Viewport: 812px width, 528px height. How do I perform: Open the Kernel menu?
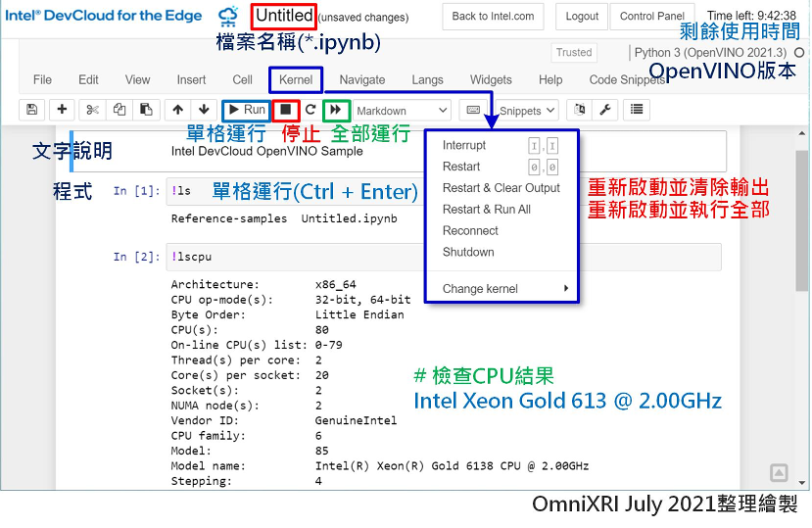(x=296, y=79)
